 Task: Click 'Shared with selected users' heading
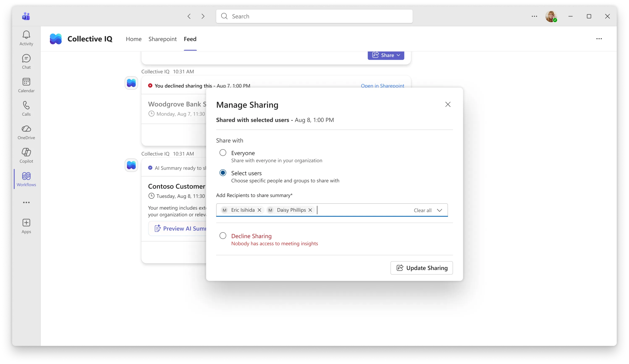click(x=252, y=120)
